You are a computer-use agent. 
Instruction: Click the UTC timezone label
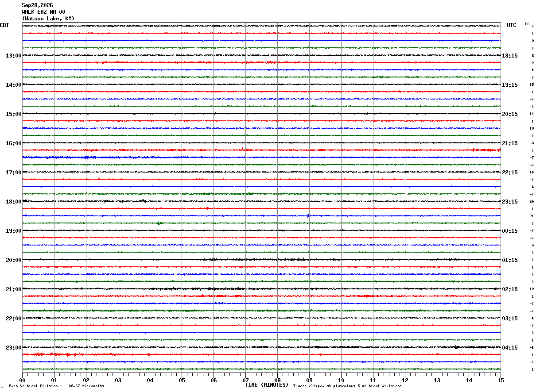[512, 25]
